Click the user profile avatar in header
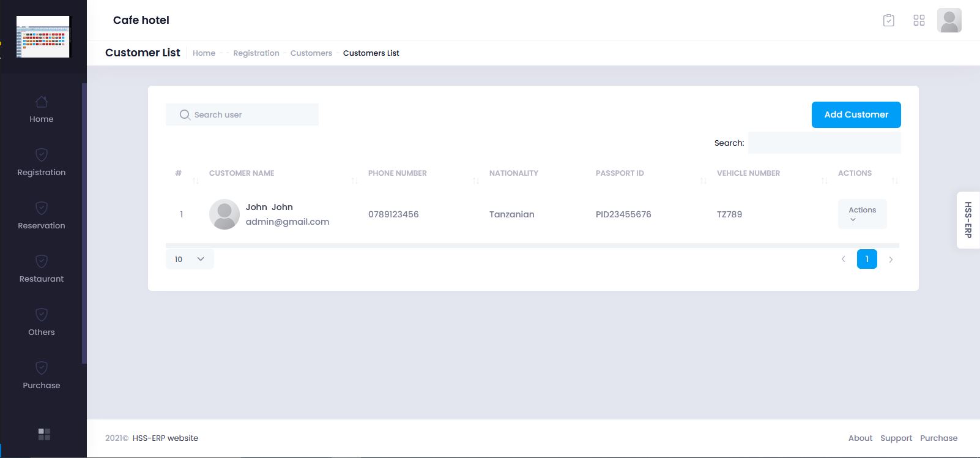Screen dimensions: 980x458 click(949, 20)
